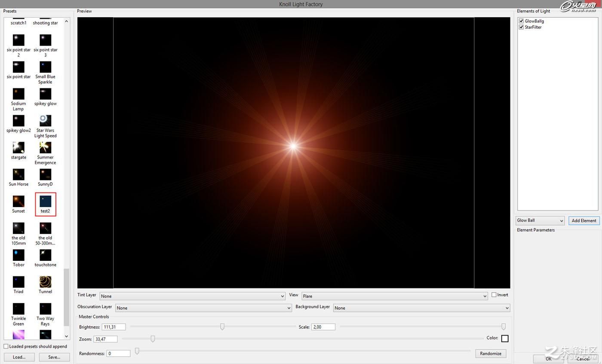Viewport: 602px width, 364px height.
Task: Pick the test2 preset thumbnail
Action: tap(45, 201)
